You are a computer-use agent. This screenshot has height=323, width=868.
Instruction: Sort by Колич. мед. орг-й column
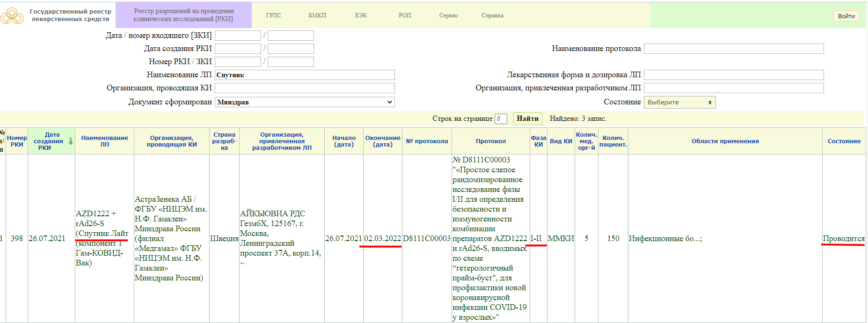[x=586, y=141]
